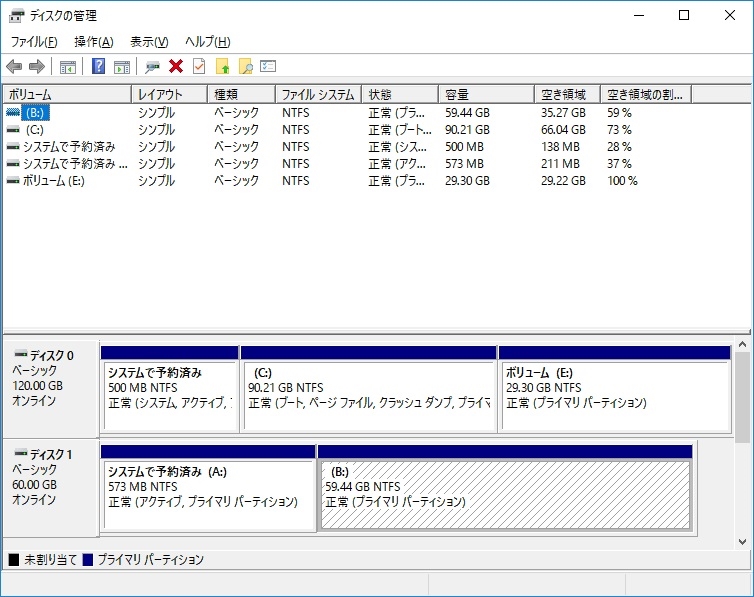Click the down arrow of disk pane scrollbar
The width and height of the screenshot is (754, 597).
pyautogui.click(x=742, y=541)
